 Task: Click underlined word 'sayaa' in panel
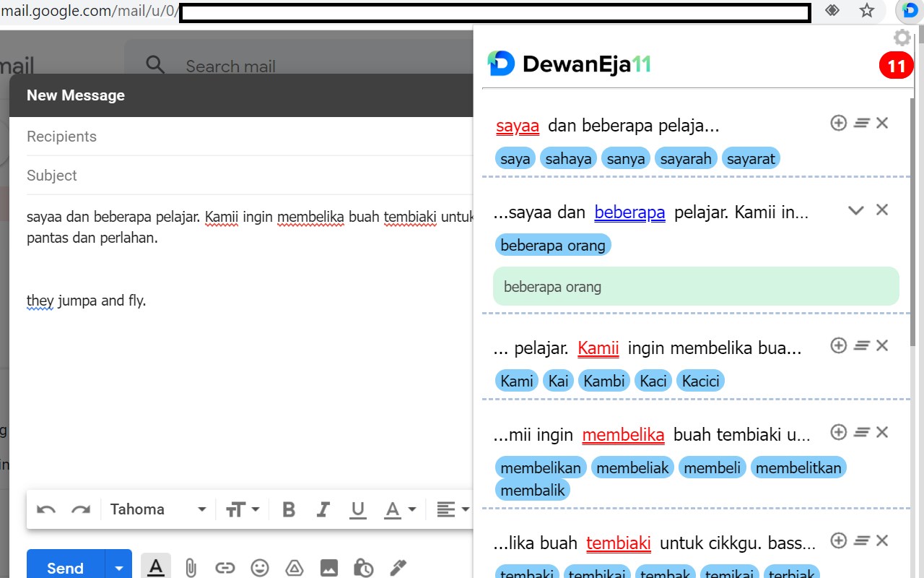[x=518, y=126]
